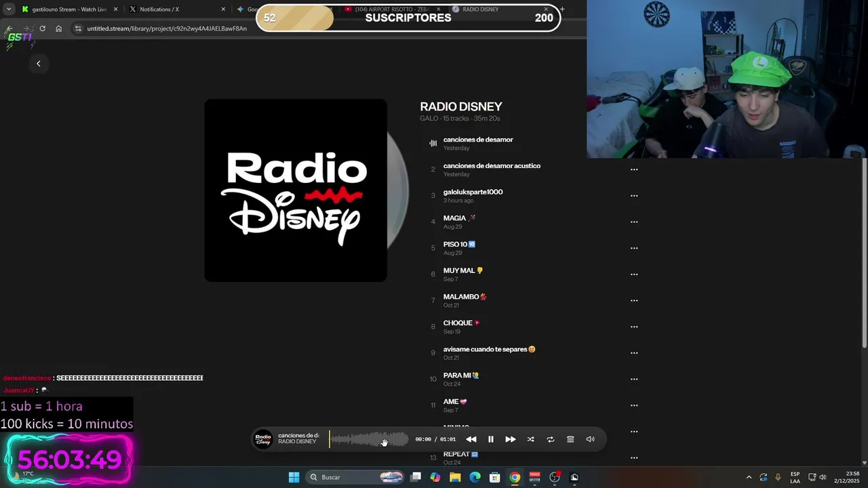Click the untitled.stream address bar URL
Viewport: 868px width, 488px height.
click(x=167, y=28)
